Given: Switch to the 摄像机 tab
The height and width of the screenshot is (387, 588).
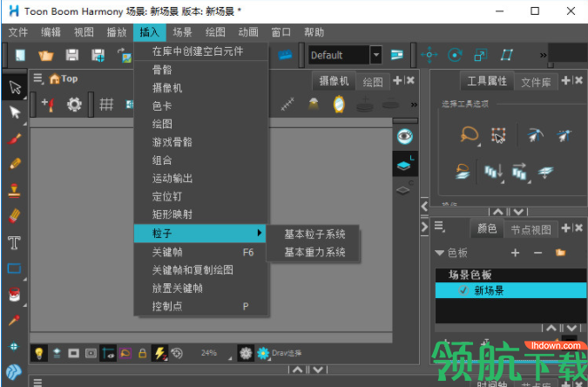Looking at the screenshot, I should tap(334, 81).
